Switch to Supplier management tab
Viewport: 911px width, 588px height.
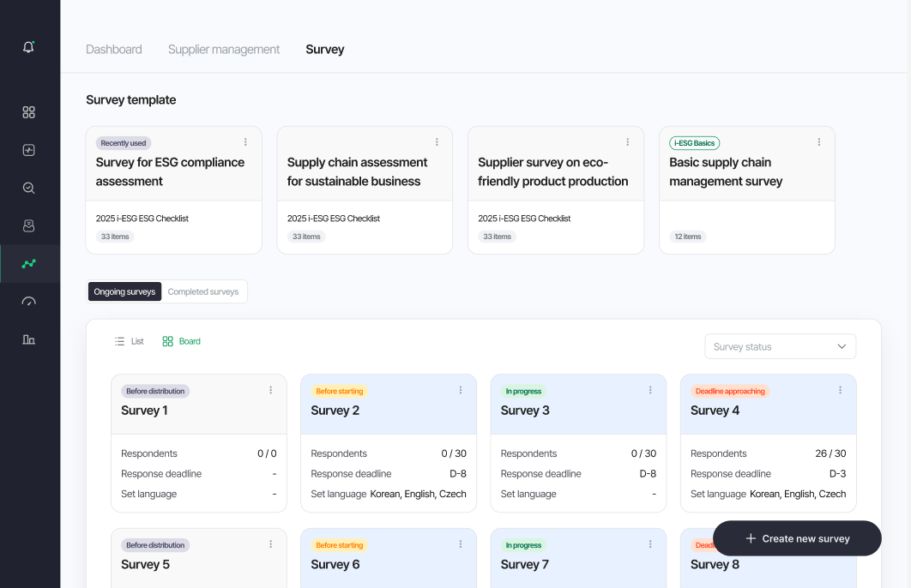coord(224,50)
